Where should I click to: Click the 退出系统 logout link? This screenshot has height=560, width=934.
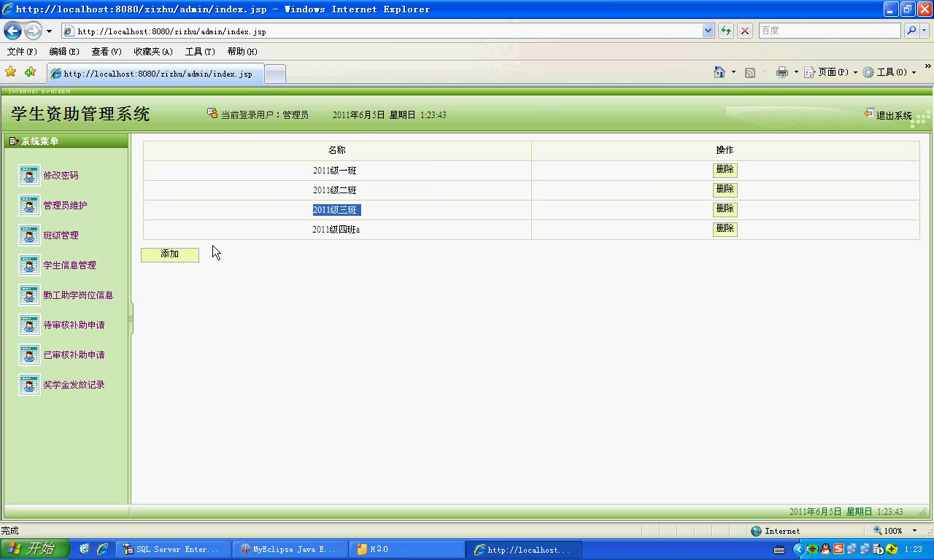pos(893,115)
